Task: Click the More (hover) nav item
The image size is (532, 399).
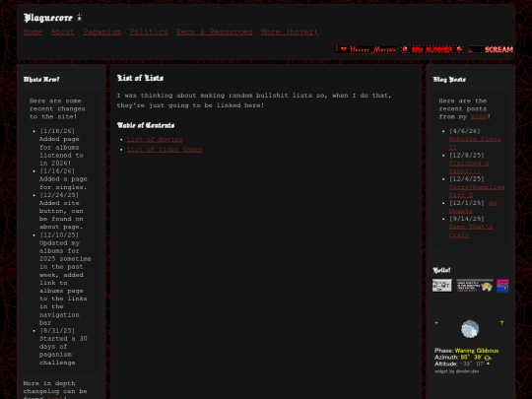Action: coord(290,32)
